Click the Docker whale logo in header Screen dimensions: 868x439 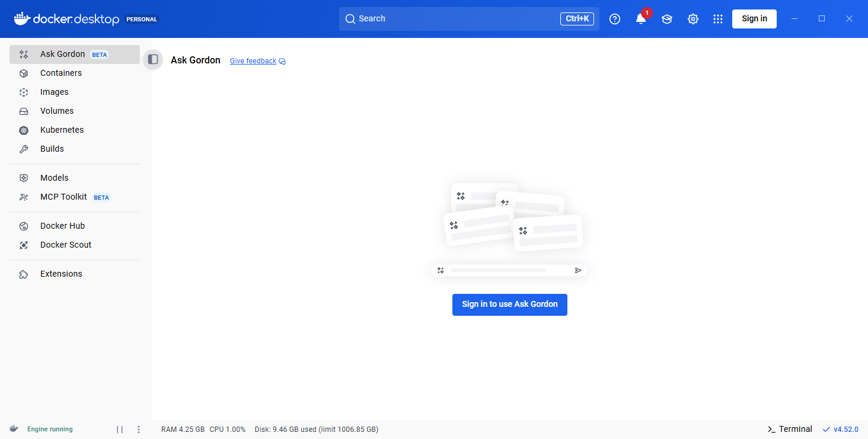pyautogui.click(x=22, y=18)
